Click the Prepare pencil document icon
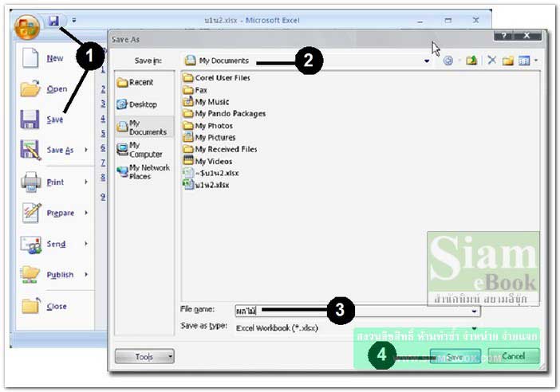Viewport: 560px width, 392px height. coord(31,213)
